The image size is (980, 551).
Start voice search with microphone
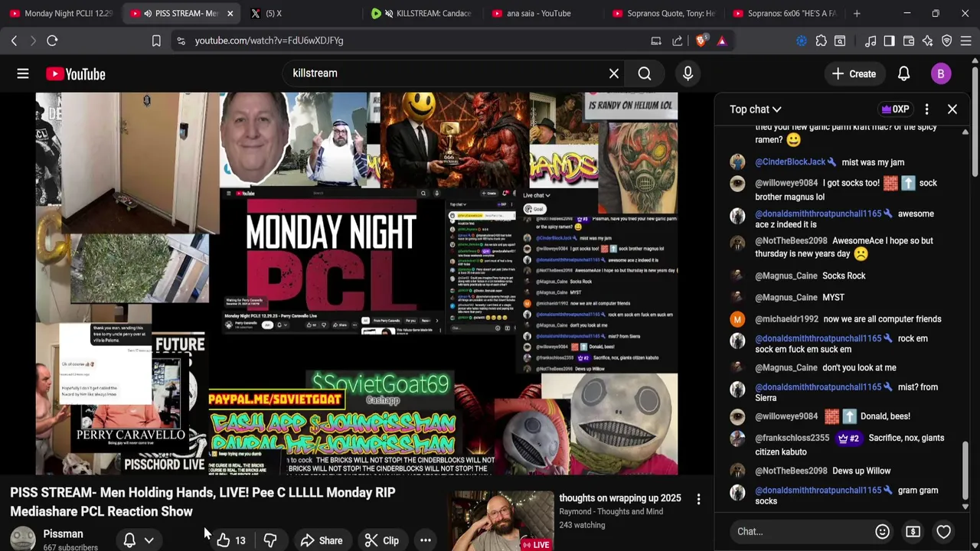pyautogui.click(x=688, y=73)
